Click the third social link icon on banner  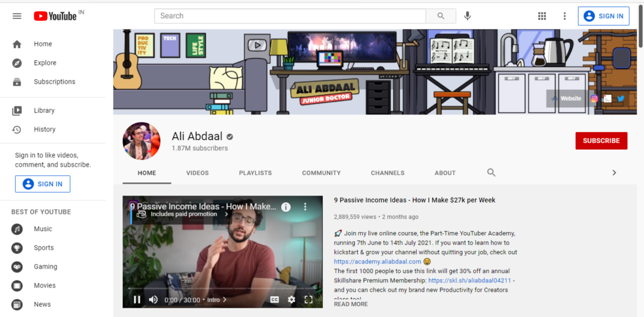pyautogui.click(x=608, y=99)
